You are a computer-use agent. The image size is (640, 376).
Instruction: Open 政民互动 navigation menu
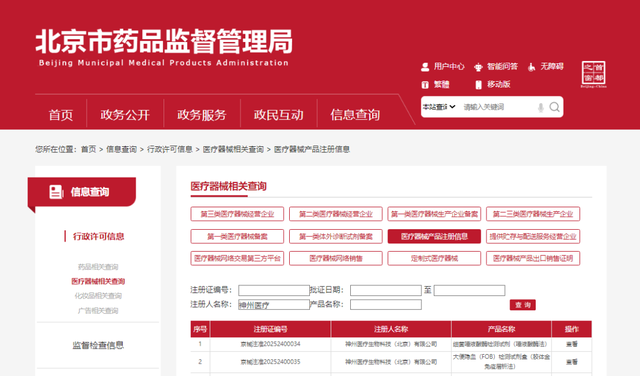pyautogui.click(x=278, y=115)
